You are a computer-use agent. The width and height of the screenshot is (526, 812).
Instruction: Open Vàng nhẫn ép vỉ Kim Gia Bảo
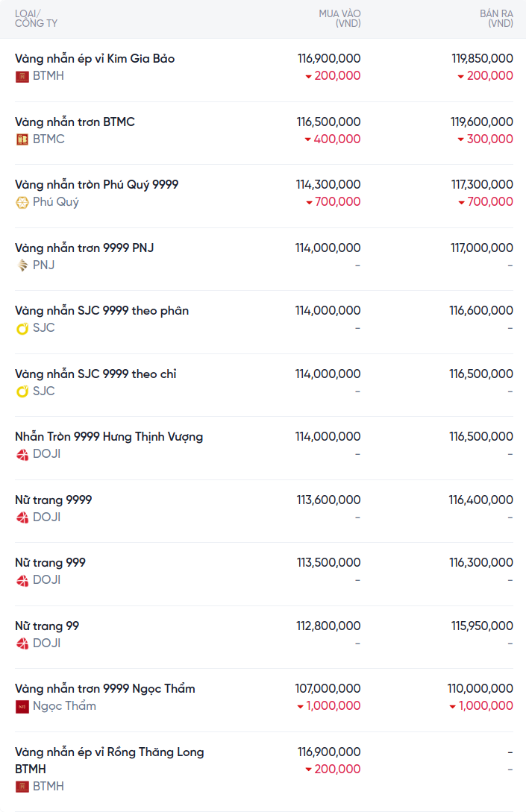click(x=94, y=58)
